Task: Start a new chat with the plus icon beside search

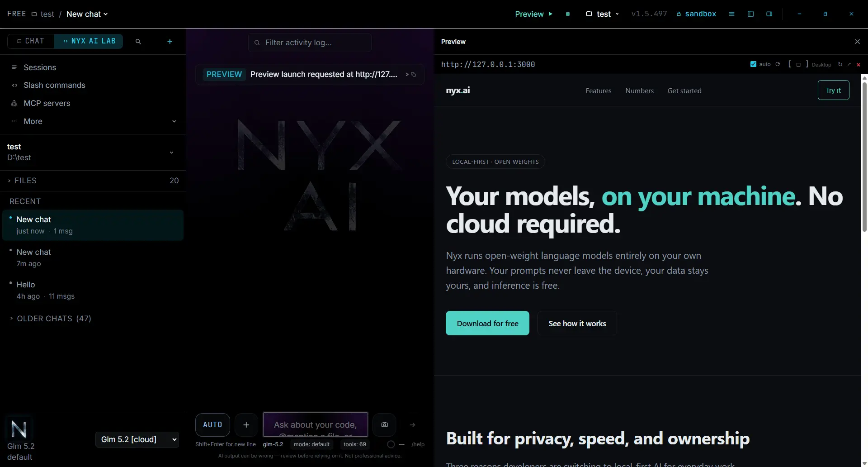Action: point(170,41)
